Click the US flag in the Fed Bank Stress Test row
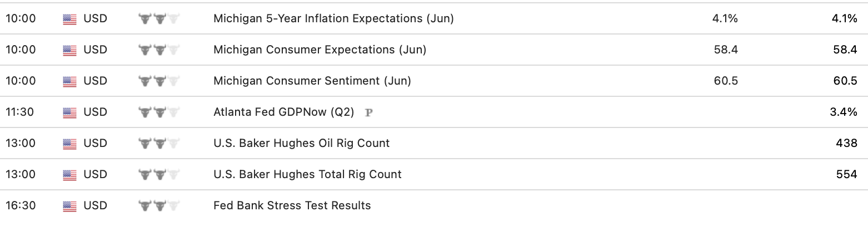This screenshot has height=226, width=868. [69, 206]
